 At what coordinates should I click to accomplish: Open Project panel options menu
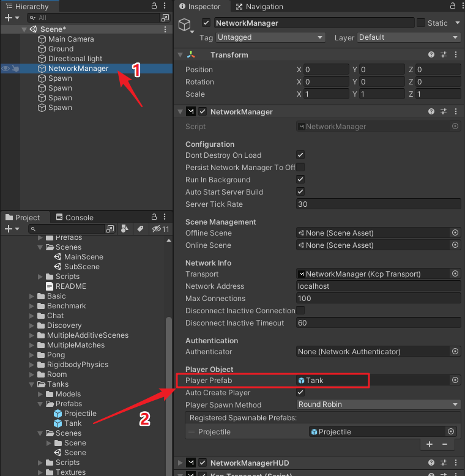pyautogui.click(x=165, y=217)
